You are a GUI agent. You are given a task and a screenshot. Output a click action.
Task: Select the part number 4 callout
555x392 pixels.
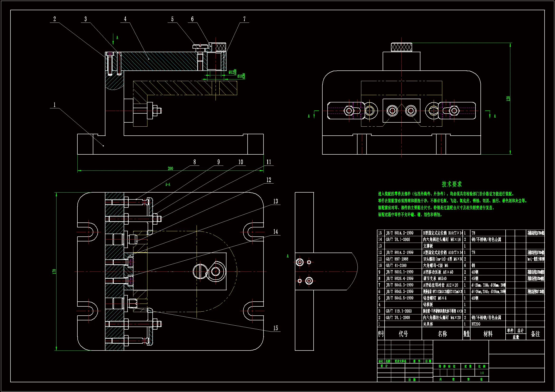tap(125, 19)
